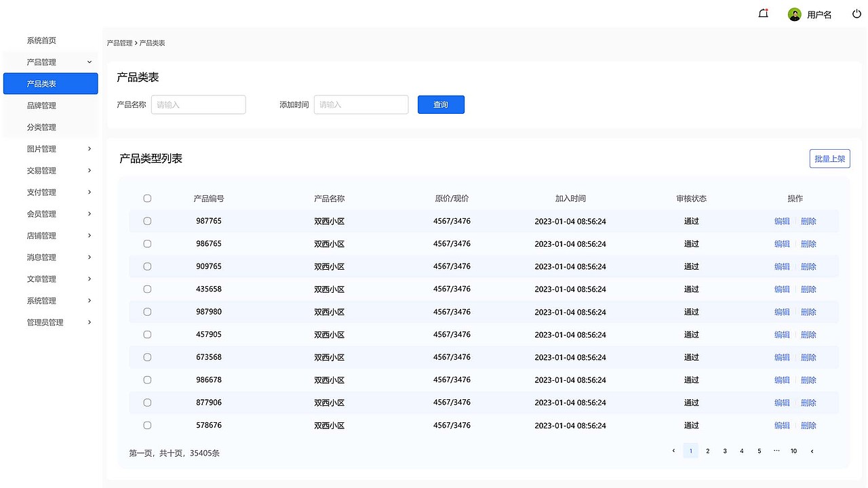Check the row for product 986765
The width and height of the screenshot is (868, 488).
tap(147, 244)
